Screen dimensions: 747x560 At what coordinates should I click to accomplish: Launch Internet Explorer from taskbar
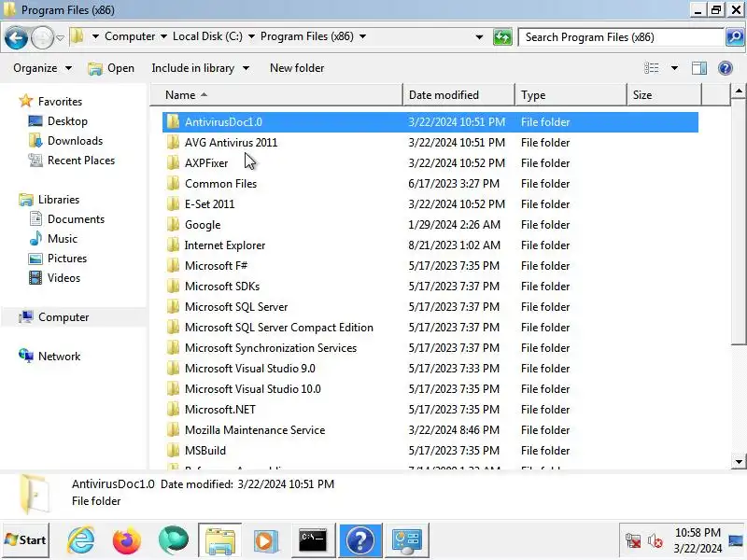[81, 540]
